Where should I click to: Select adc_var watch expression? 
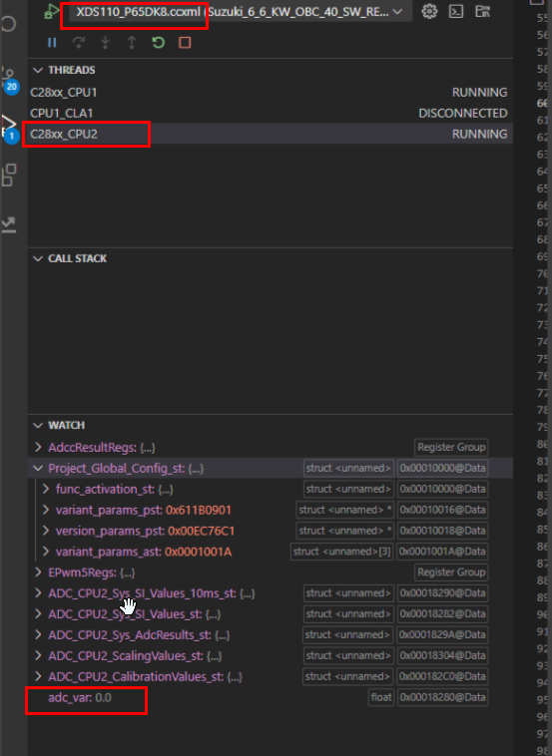80,698
